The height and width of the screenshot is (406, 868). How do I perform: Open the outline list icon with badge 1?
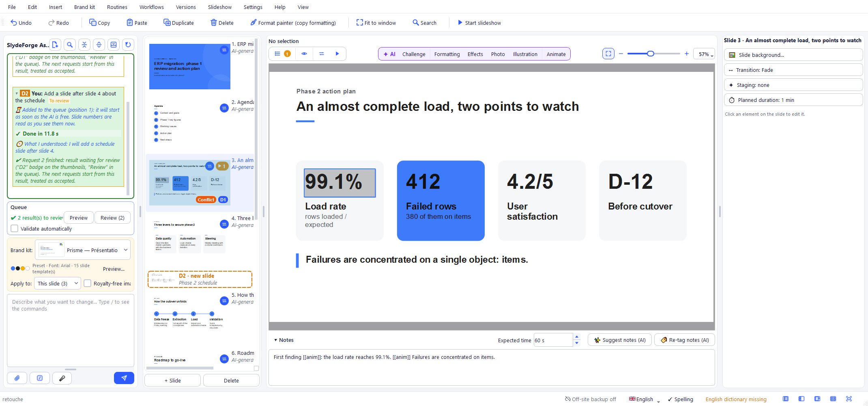pos(282,54)
